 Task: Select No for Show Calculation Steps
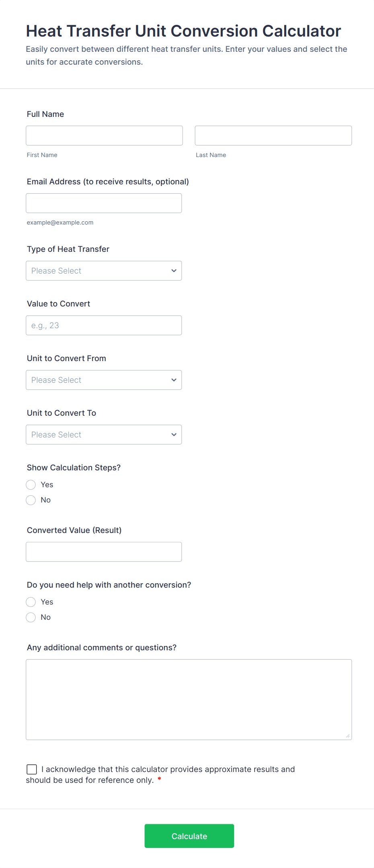tap(31, 500)
